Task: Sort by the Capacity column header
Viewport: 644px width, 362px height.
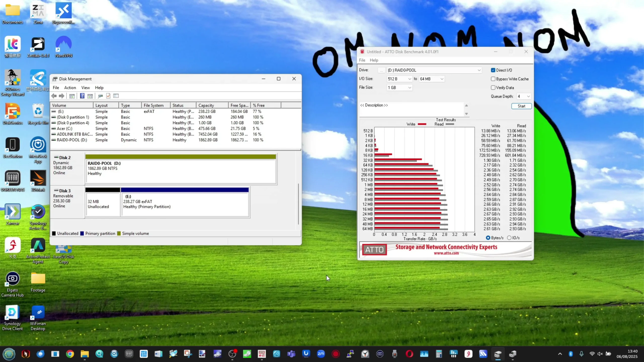Action: click(212, 105)
